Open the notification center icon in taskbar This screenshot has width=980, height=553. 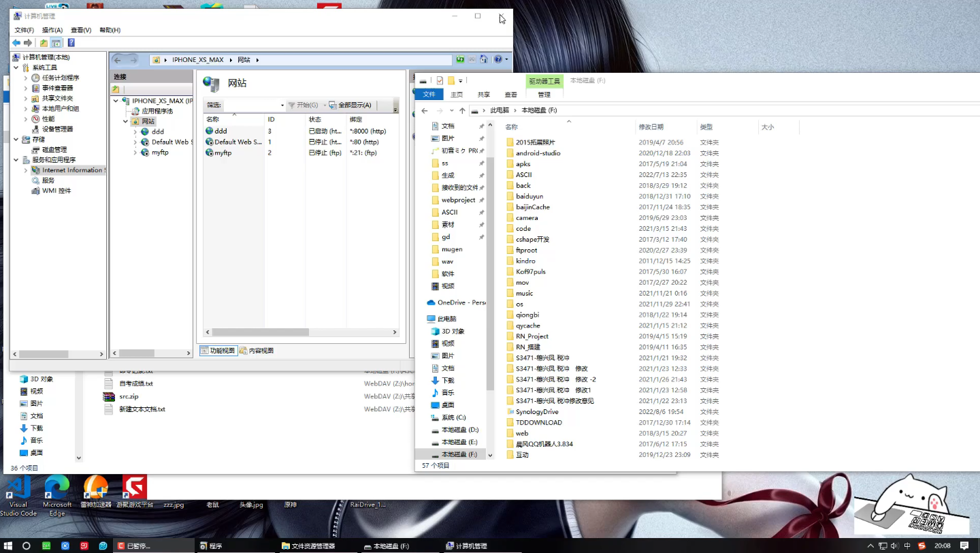964,546
